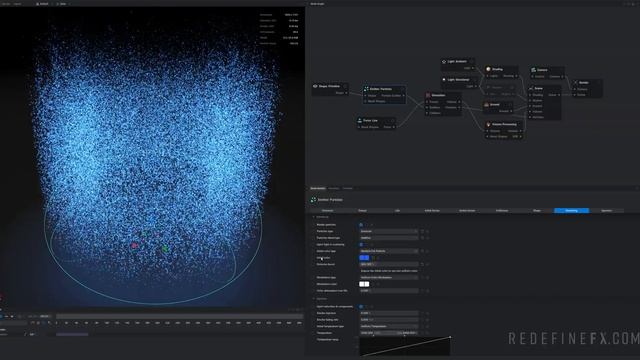This screenshot has height=360, width=640.
Task: Click the Volume node icon
Action: [x=486, y=105]
